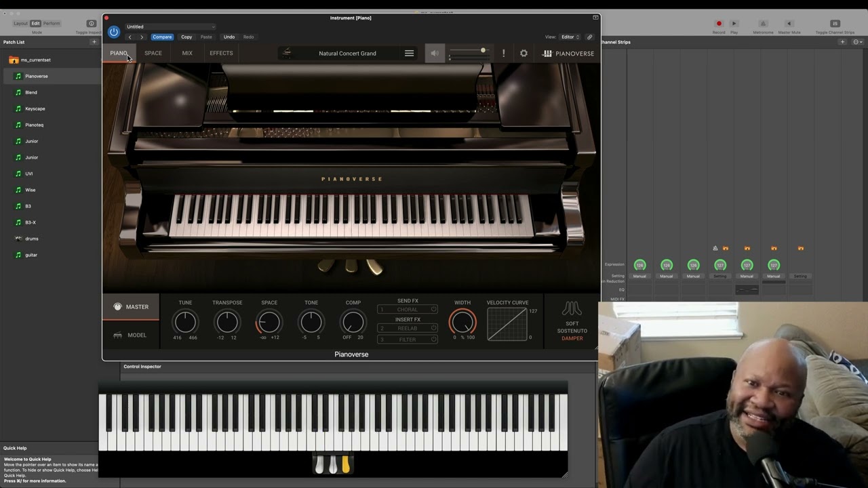Toggle the Master Mute icon

click(789, 24)
